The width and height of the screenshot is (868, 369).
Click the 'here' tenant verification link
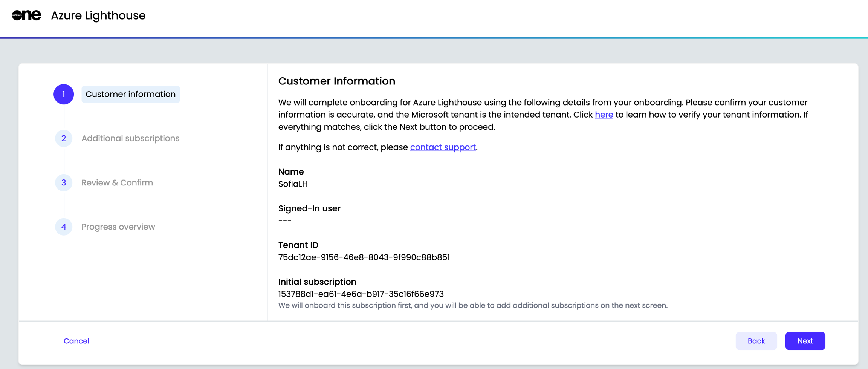point(604,115)
